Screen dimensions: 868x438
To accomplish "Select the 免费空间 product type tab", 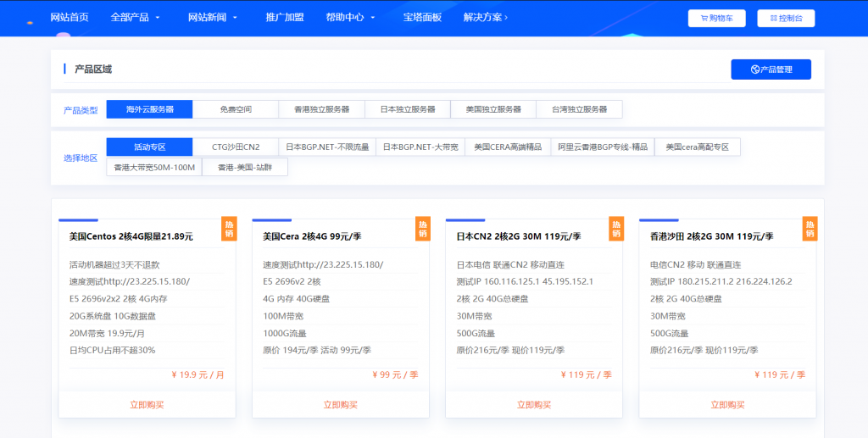I will pyautogui.click(x=236, y=109).
